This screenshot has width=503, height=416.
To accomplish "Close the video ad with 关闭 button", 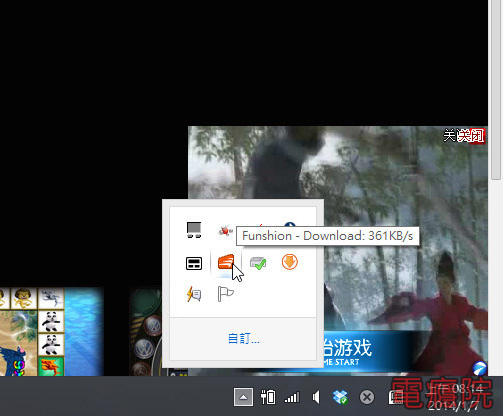I will (x=471, y=136).
